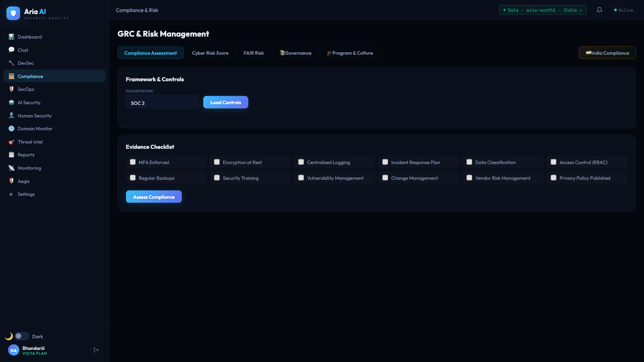Select Compliance Assessment tab
644x362 pixels.
click(x=151, y=53)
